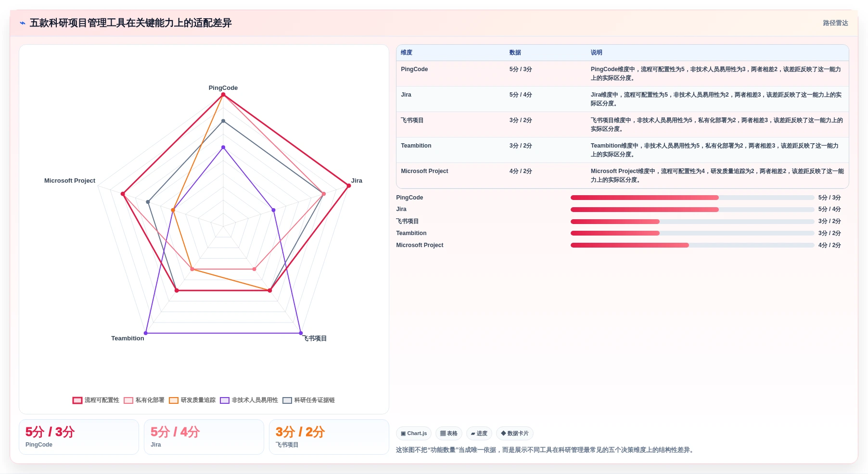
Task: Click the 3分 / 2分 value beside 飞书项目 bar
Action: pyautogui.click(x=830, y=222)
